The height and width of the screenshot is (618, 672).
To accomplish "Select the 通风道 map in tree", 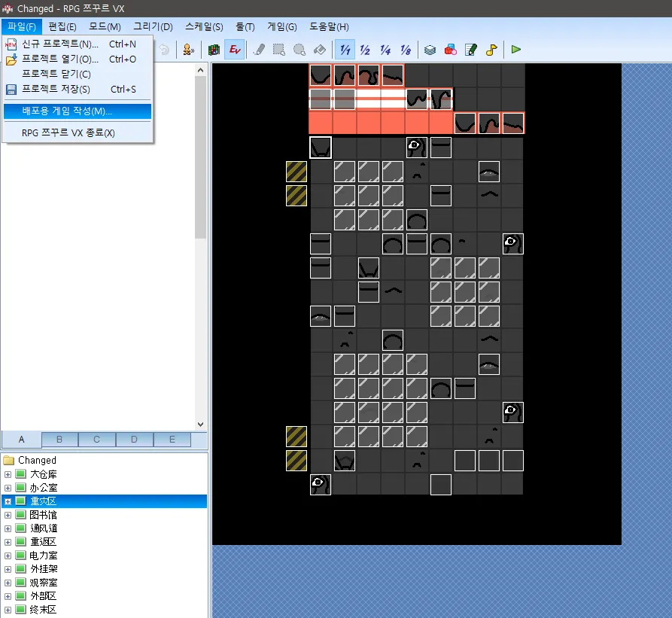I will click(44, 529).
